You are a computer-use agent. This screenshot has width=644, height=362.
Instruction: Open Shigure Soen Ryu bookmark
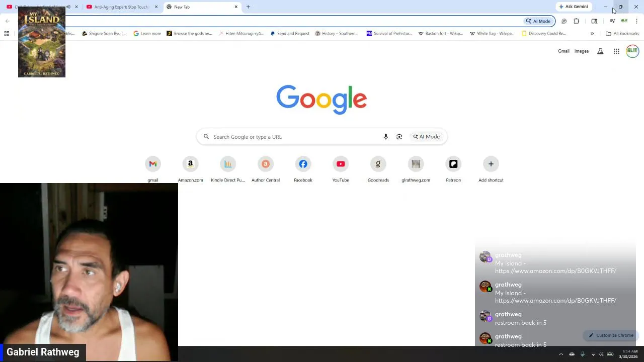104,34
